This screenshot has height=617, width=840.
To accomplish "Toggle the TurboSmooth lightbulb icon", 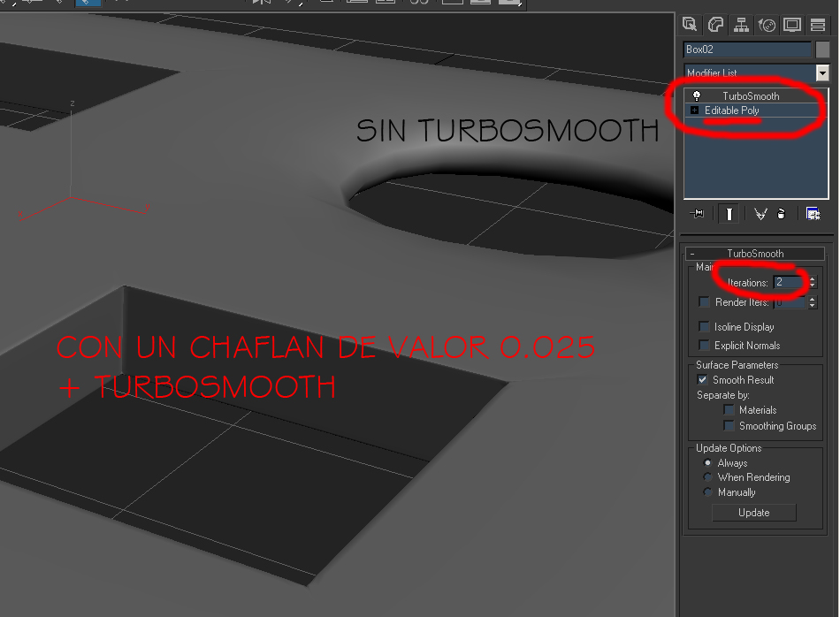I will tap(697, 95).
